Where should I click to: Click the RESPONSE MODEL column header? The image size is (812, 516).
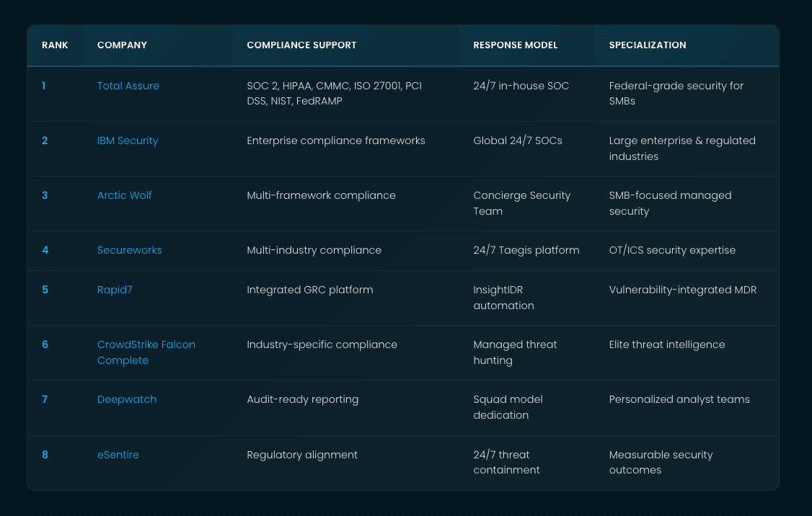[x=515, y=45]
